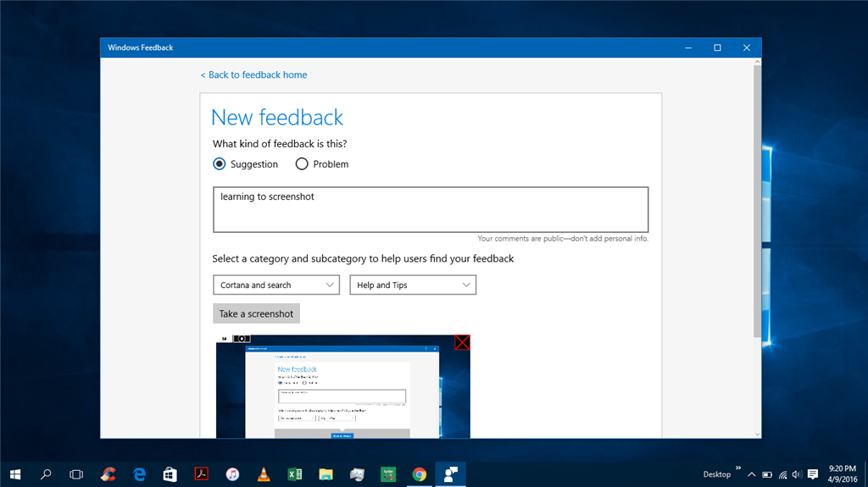Click the scrollbar up arrow
This screenshot has height=487, width=868.
757,62
